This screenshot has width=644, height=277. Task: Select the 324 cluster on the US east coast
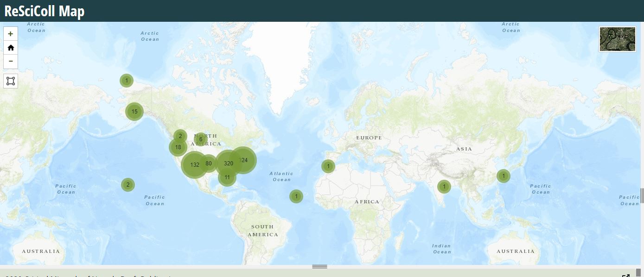(243, 160)
